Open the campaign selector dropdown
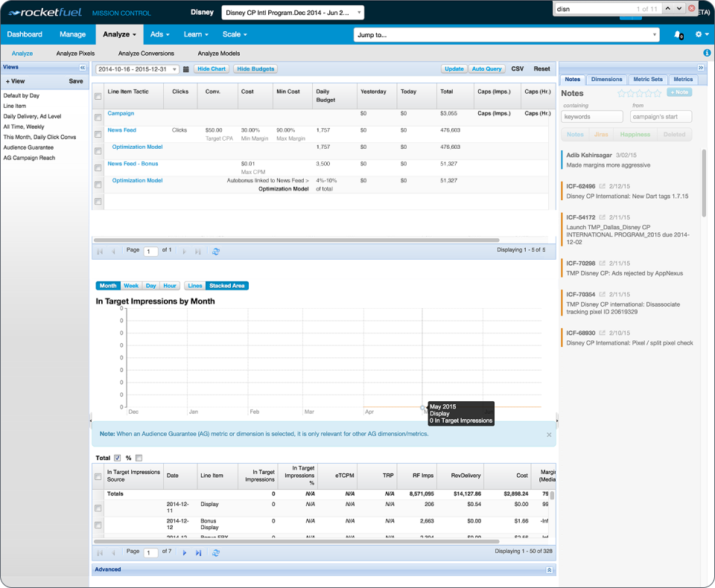 coord(293,13)
